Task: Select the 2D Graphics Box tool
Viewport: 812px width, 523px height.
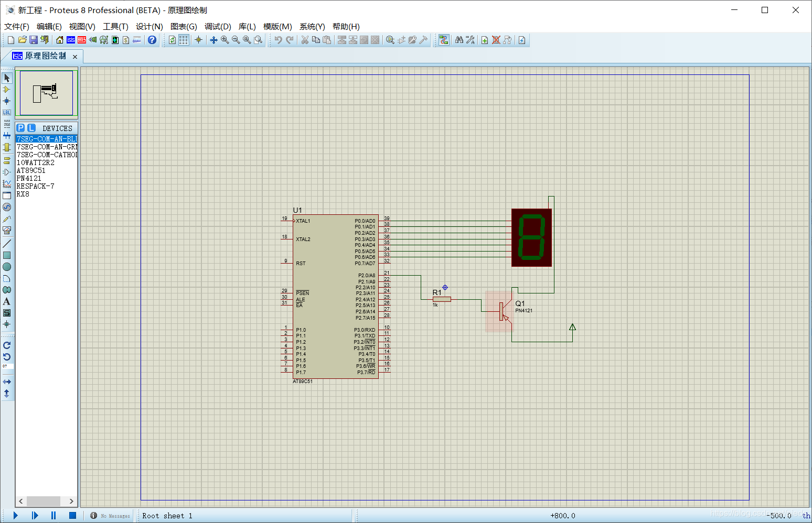Action: tap(7, 255)
